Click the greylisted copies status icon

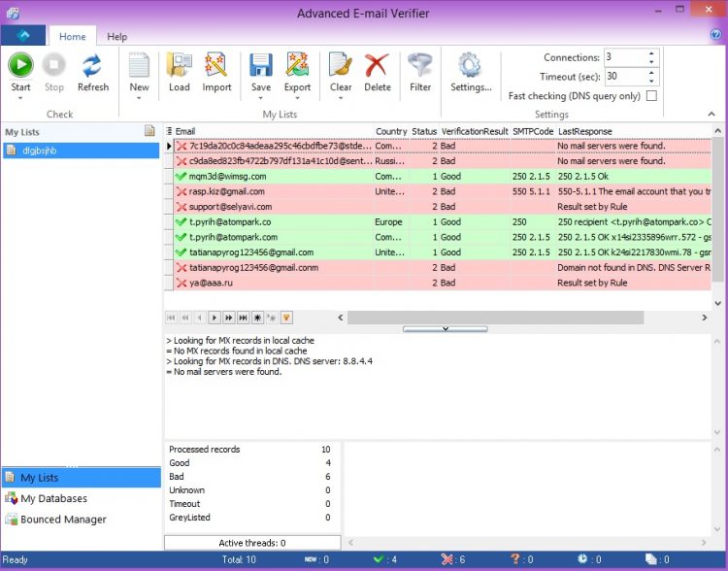(651, 559)
